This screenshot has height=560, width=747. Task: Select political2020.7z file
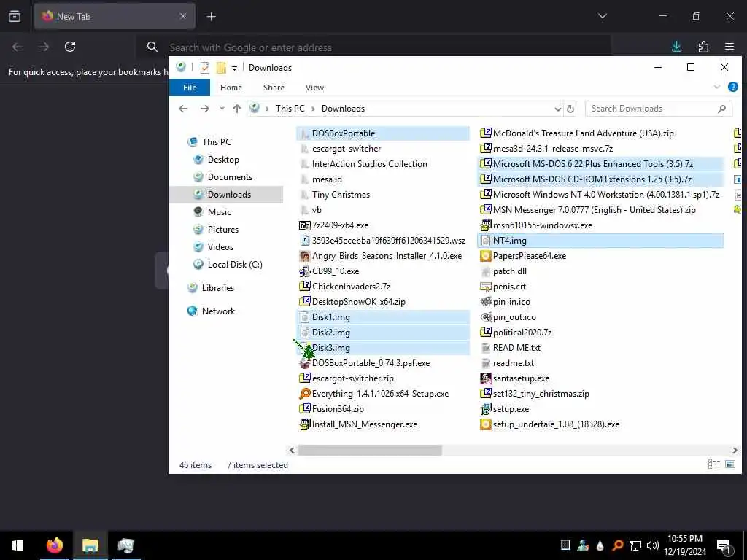(522, 332)
